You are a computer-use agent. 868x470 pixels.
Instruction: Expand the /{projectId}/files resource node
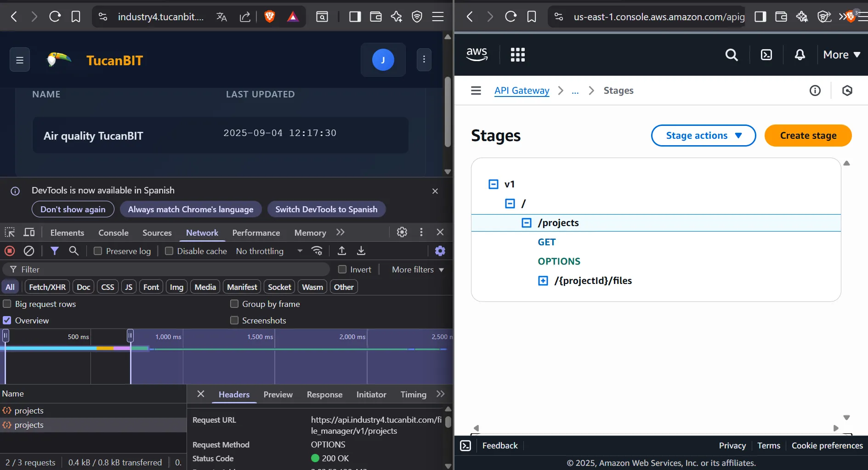[544, 281]
